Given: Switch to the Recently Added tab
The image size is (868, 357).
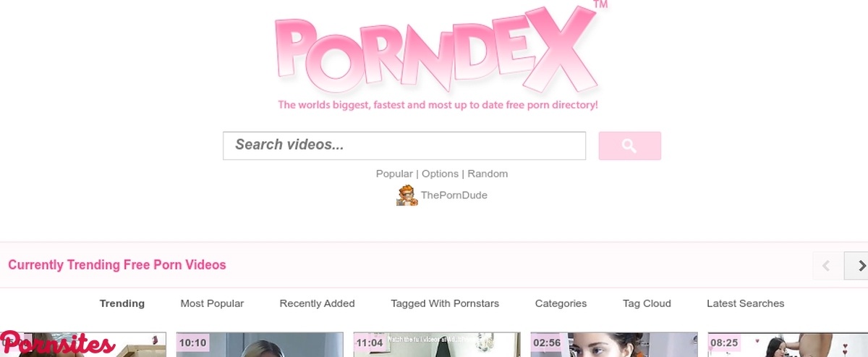Looking at the screenshot, I should [318, 303].
